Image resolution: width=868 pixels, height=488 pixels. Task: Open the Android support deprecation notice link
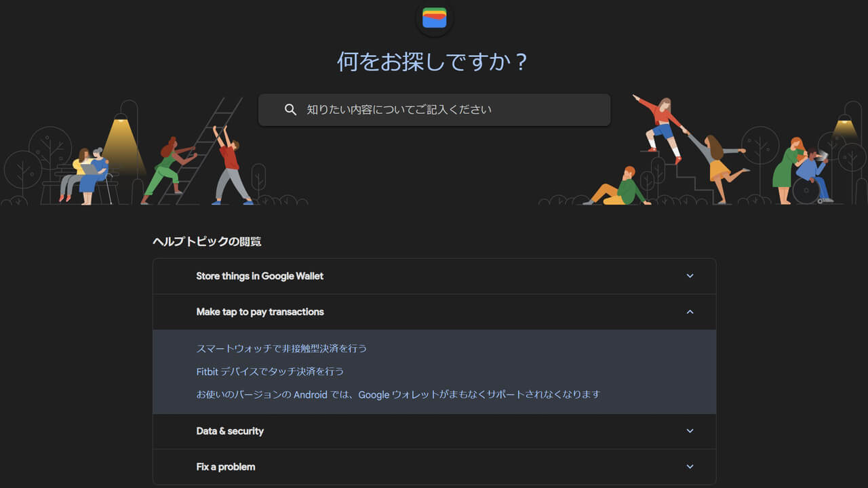397,394
